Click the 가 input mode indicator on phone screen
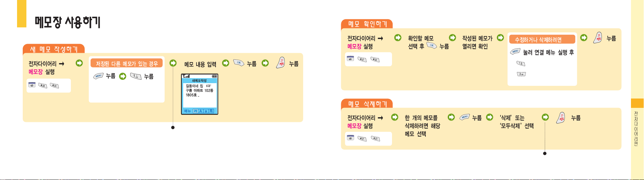The width and height of the screenshot is (644, 180). click(x=196, y=111)
